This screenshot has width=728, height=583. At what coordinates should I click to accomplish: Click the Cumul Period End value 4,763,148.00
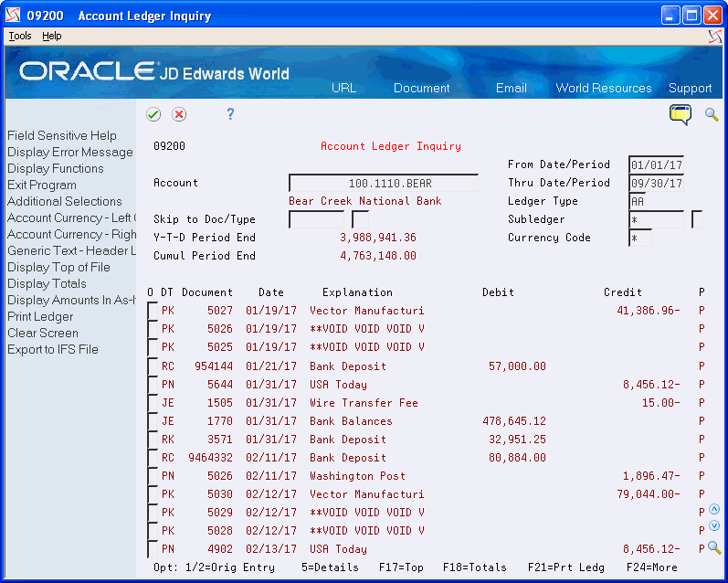(378, 256)
